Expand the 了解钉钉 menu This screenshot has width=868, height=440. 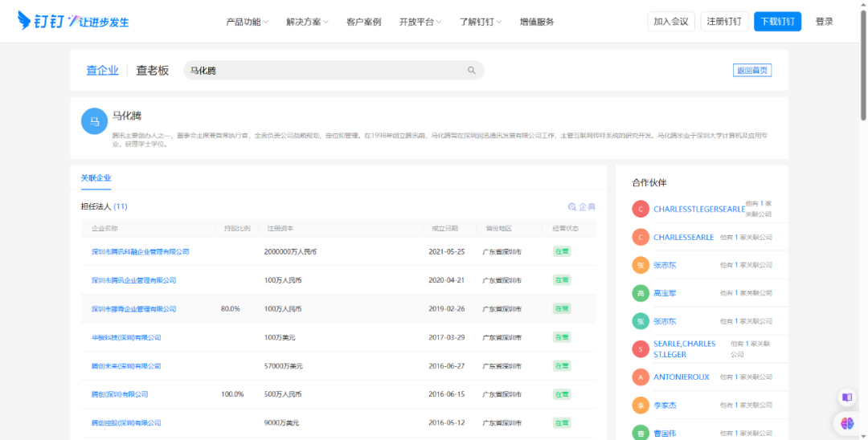[480, 22]
